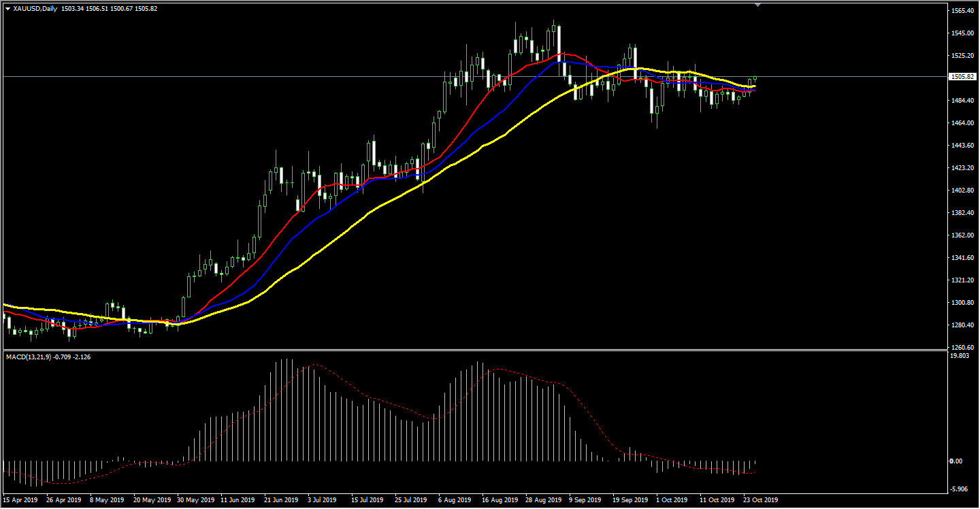Click the current price label 1505.82
Screen dimensions: 980x509
point(961,77)
